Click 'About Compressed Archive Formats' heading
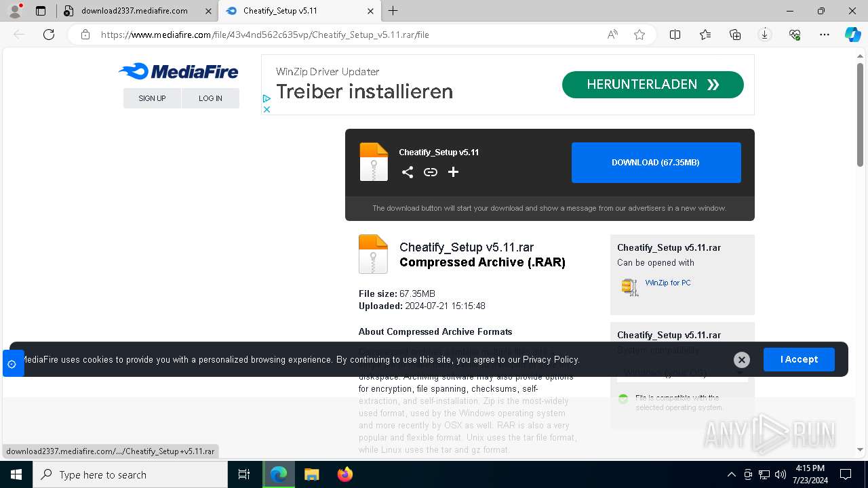The image size is (868, 488). pyautogui.click(x=435, y=331)
